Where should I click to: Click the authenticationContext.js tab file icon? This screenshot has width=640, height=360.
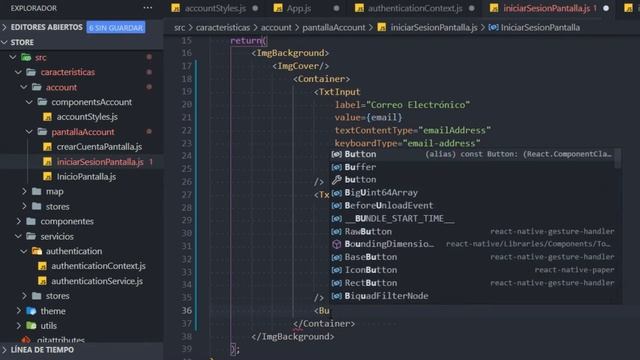pyautogui.click(x=359, y=8)
